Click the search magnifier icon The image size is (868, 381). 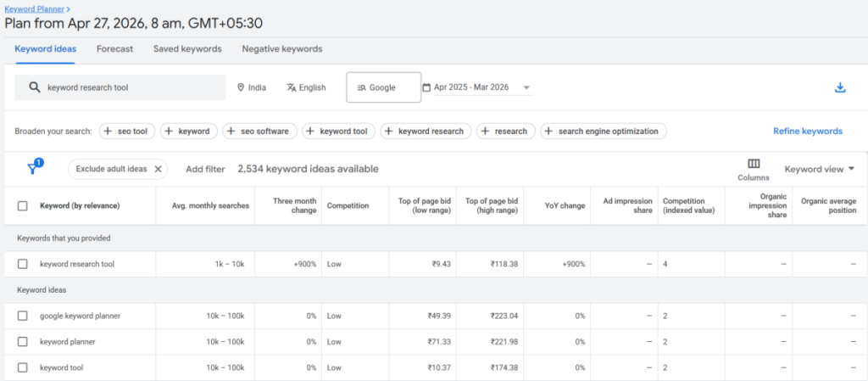(x=34, y=87)
